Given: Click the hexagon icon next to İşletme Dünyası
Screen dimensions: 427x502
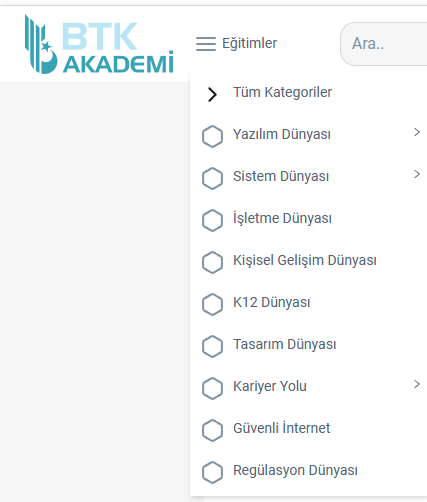Looking at the screenshot, I should (x=212, y=220).
